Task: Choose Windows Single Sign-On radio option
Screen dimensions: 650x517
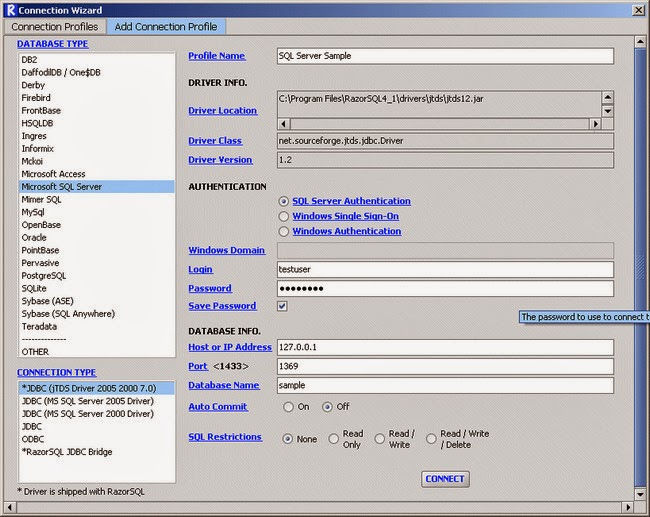Action: (284, 216)
